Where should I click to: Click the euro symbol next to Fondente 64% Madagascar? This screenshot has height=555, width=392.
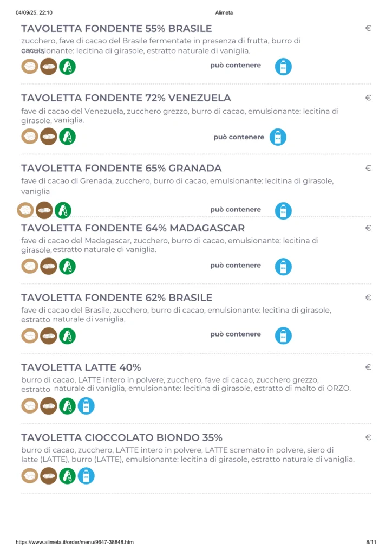click(x=368, y=228)
